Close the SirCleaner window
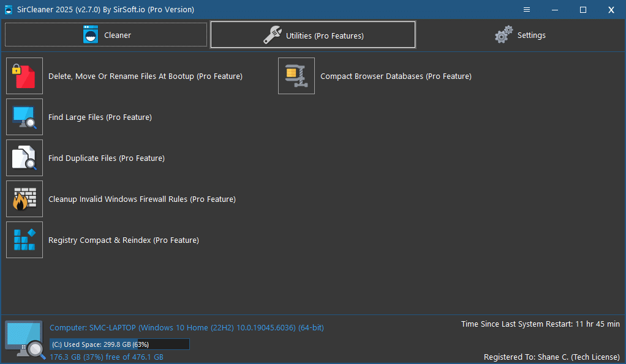 [611, 10]
